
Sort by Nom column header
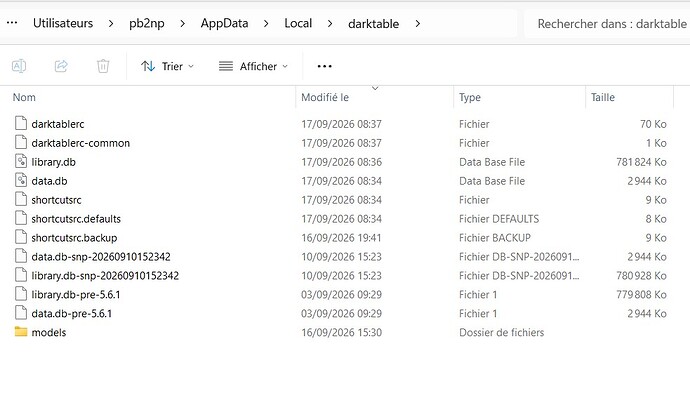tap(24, 97)
